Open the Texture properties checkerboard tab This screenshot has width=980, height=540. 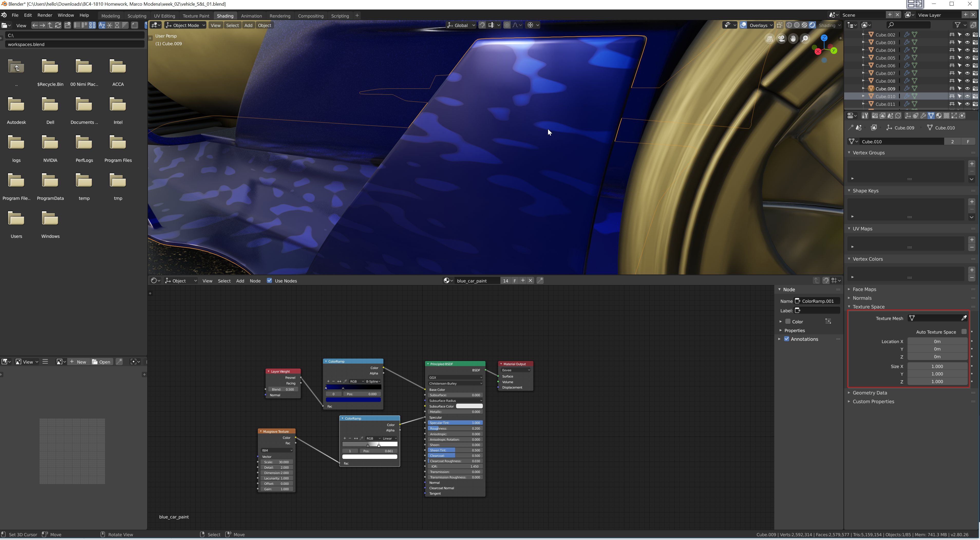[x=946, y=116]
